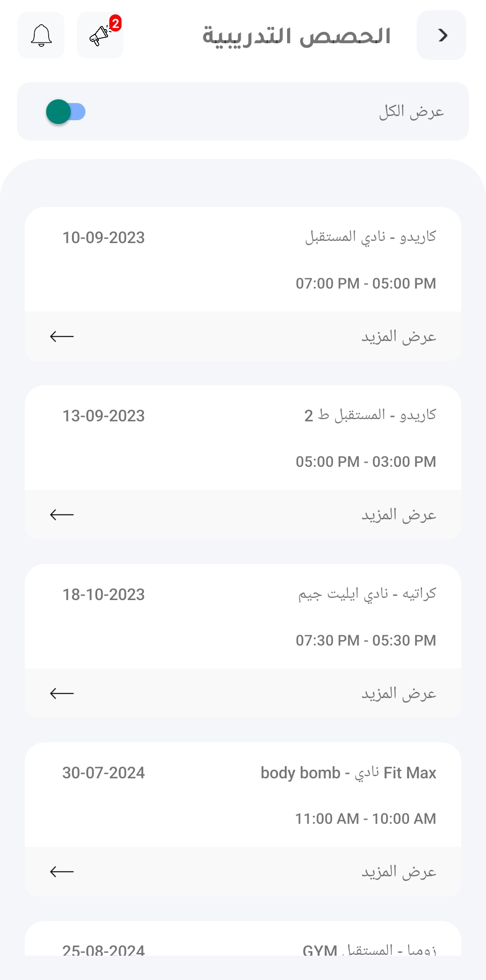Select the كراتيه - نادي ايليت جيم title

click(x=367, y=594)
